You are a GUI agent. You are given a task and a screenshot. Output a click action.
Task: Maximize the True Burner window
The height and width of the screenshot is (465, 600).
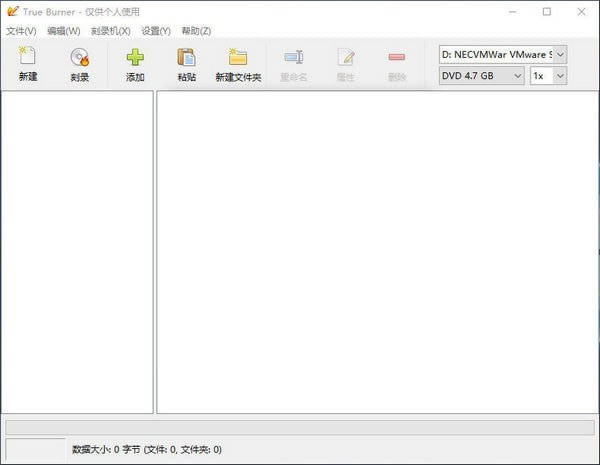tap(547, 12)
